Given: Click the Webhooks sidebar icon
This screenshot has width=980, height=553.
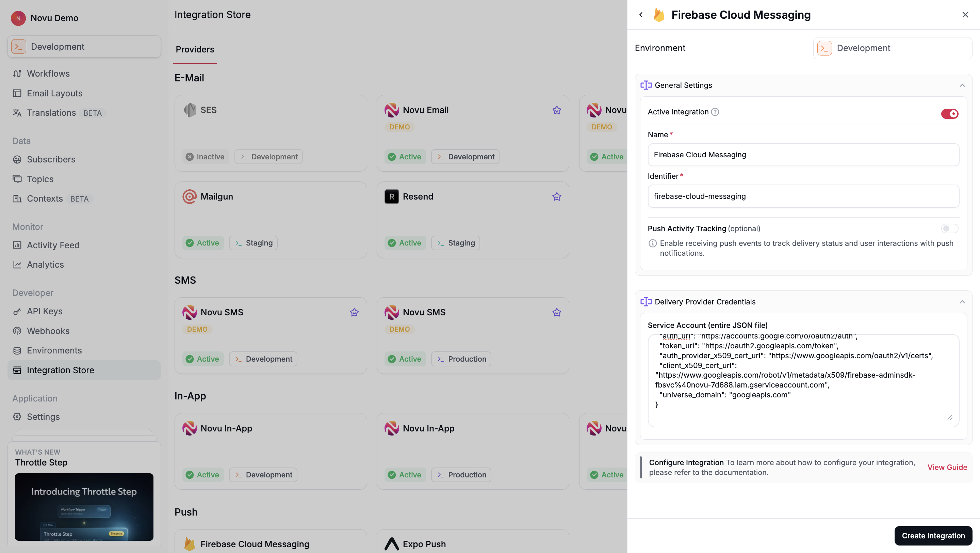Looking at the screenshot, I should 17,331.
